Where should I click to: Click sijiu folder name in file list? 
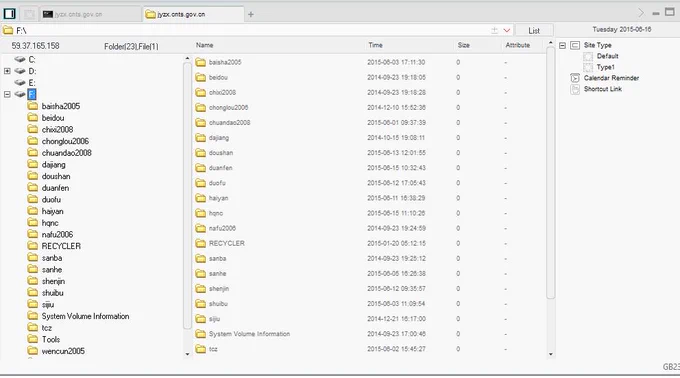click(214, 319)
